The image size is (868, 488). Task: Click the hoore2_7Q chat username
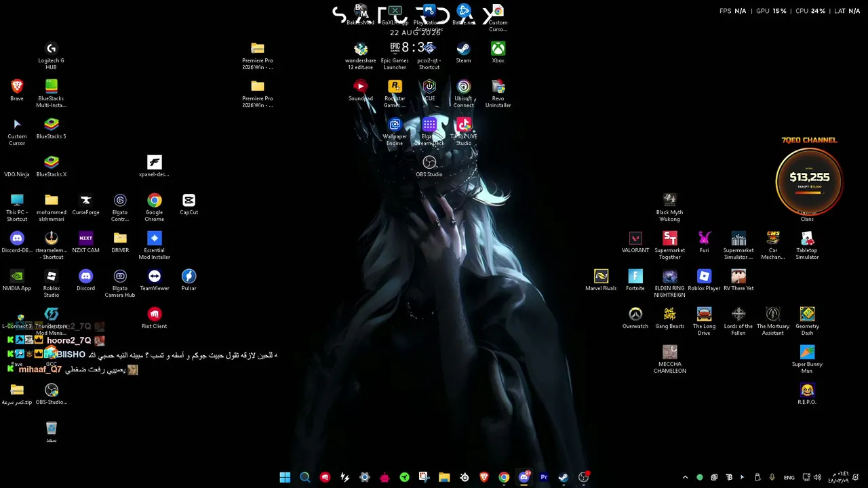pos(68,340)
